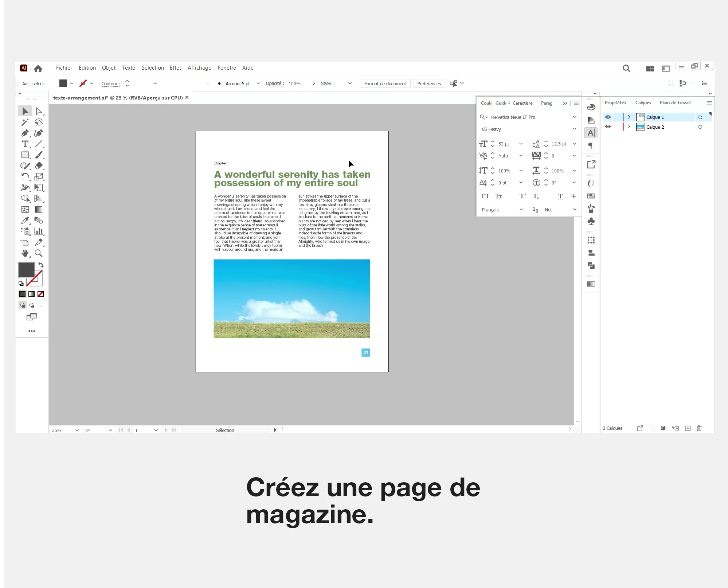Hide the Calque 1 layer

point(608,117)
